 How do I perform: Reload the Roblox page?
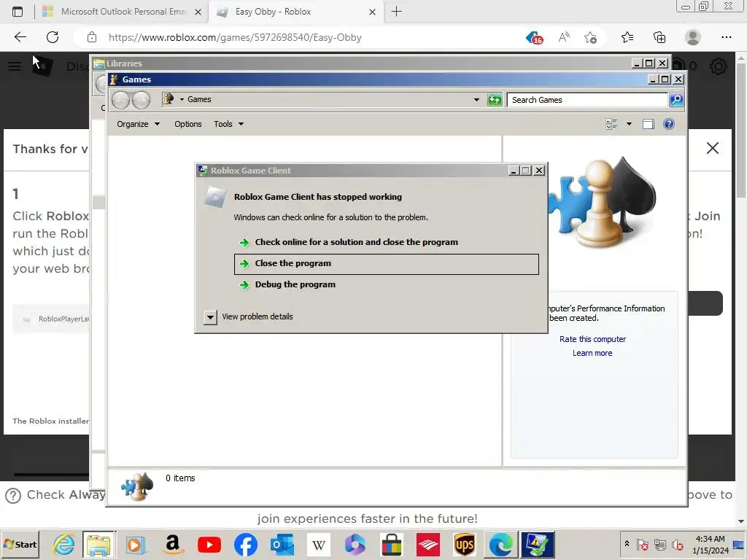(x=53, y=37)
